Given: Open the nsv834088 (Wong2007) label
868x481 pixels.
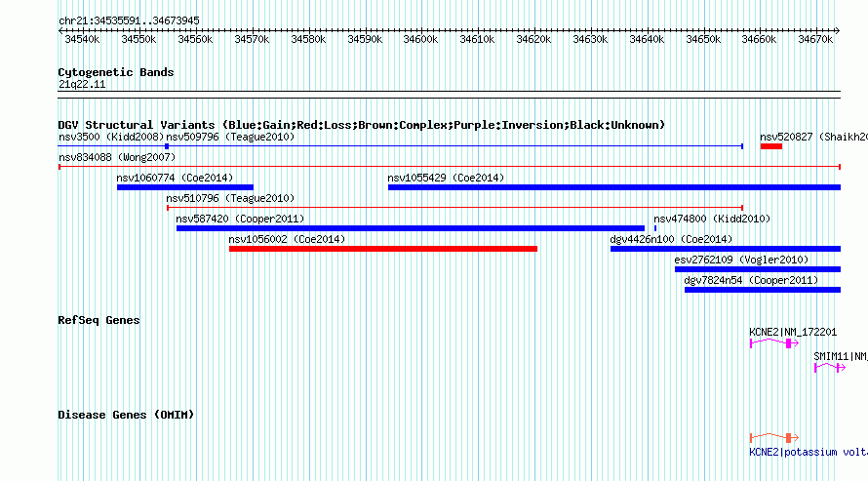Looking at the screenshot, I should 117,157.
